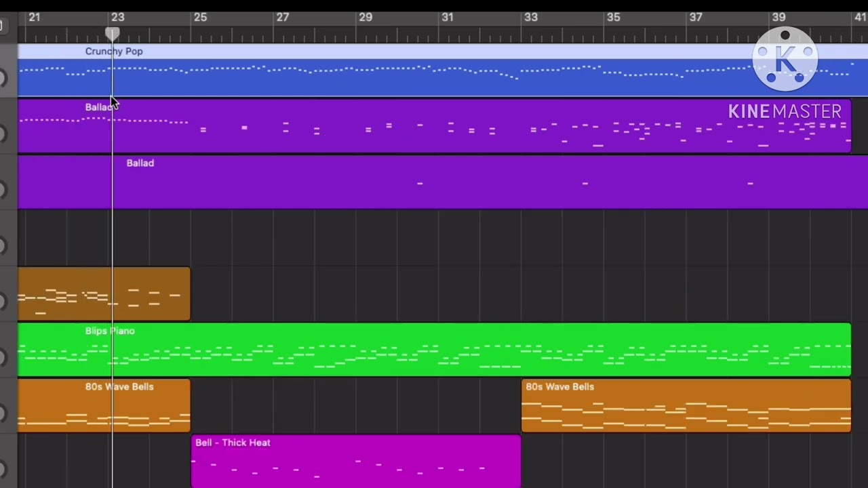Screen dimensions: 868x488
Task: Select the upper Ballad region with dense notes
Action: click(x=434, y=126)
